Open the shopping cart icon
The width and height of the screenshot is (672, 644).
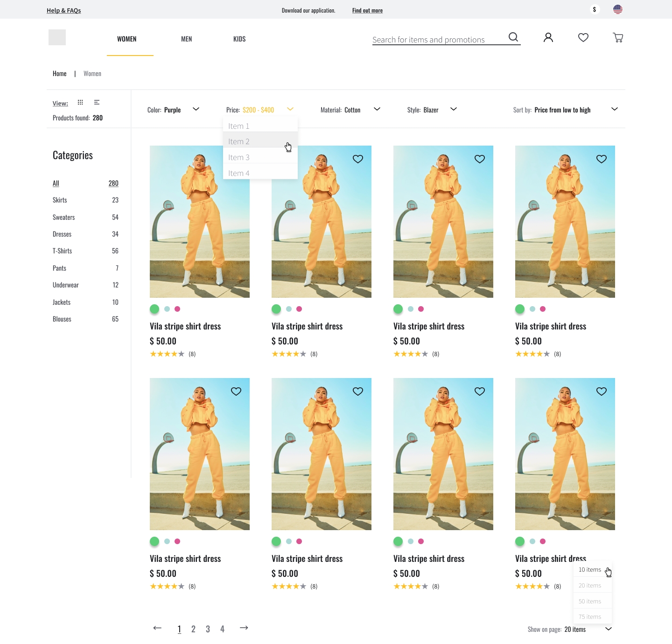(618, 38)
